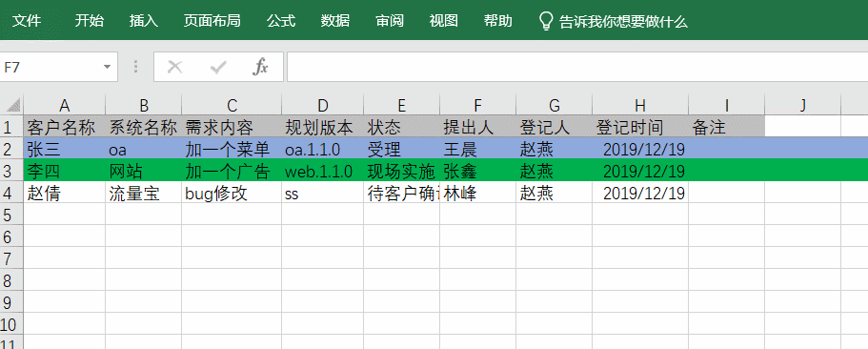Viewport: 868px width, 349px height.
Task: Click the fx Insert Function icon
Action: point(260,67)
